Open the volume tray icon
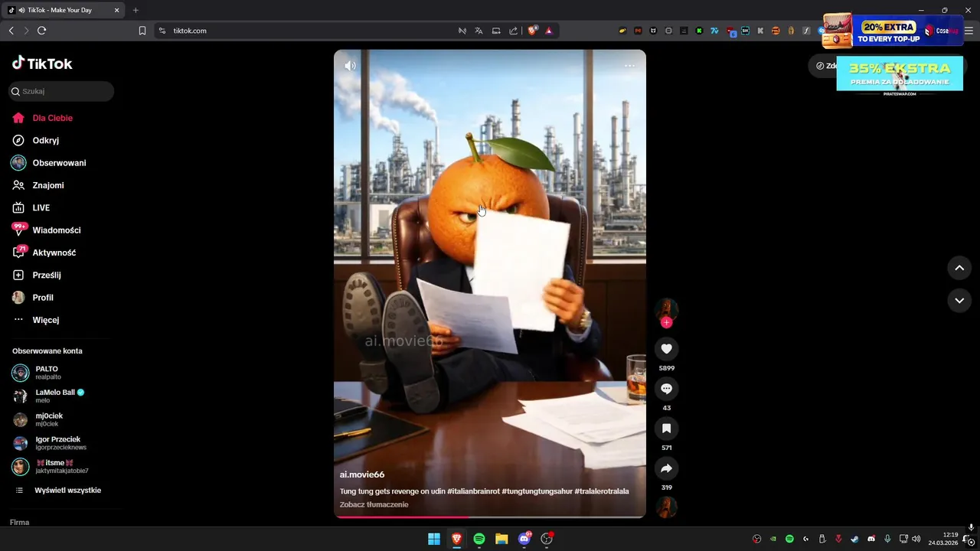The width and height of the screenshot is (980, 551). coord(916,539)
